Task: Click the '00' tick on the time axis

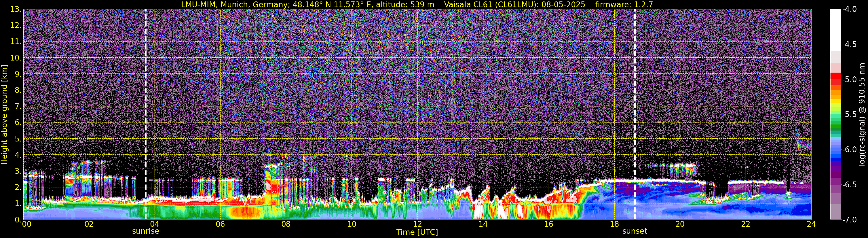Action: (x=26, y=224)
